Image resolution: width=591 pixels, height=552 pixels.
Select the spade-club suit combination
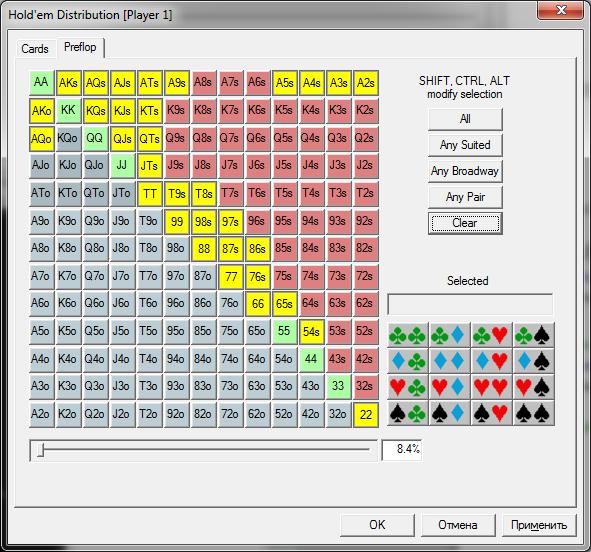pos(408,413)
